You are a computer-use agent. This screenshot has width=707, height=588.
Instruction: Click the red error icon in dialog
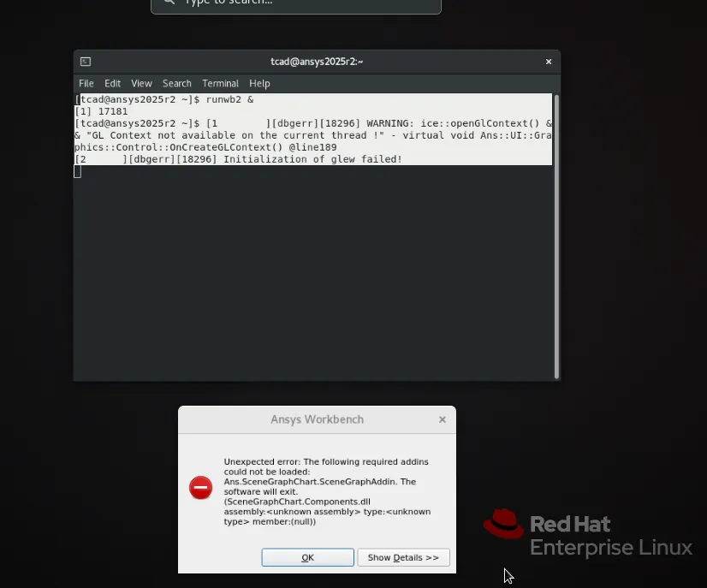[x=200, y=488]
